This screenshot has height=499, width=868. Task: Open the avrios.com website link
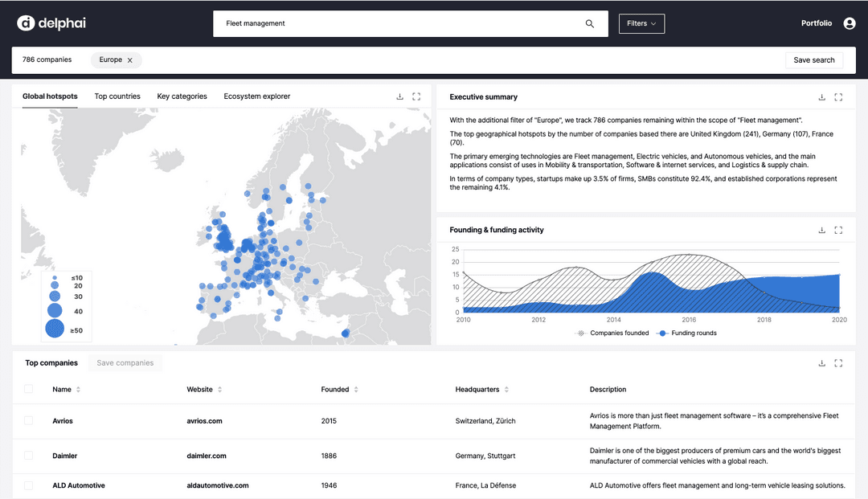point(204,421)
